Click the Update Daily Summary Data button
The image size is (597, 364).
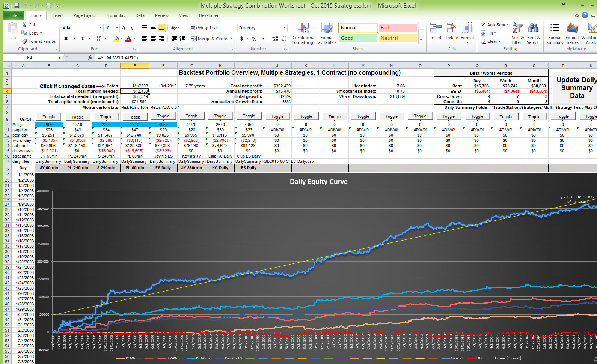pyautogui.click(x=576, y=88)
